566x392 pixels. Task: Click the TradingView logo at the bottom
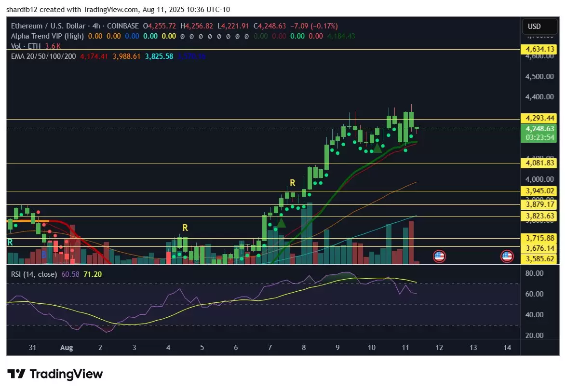(x=55, y=374)
